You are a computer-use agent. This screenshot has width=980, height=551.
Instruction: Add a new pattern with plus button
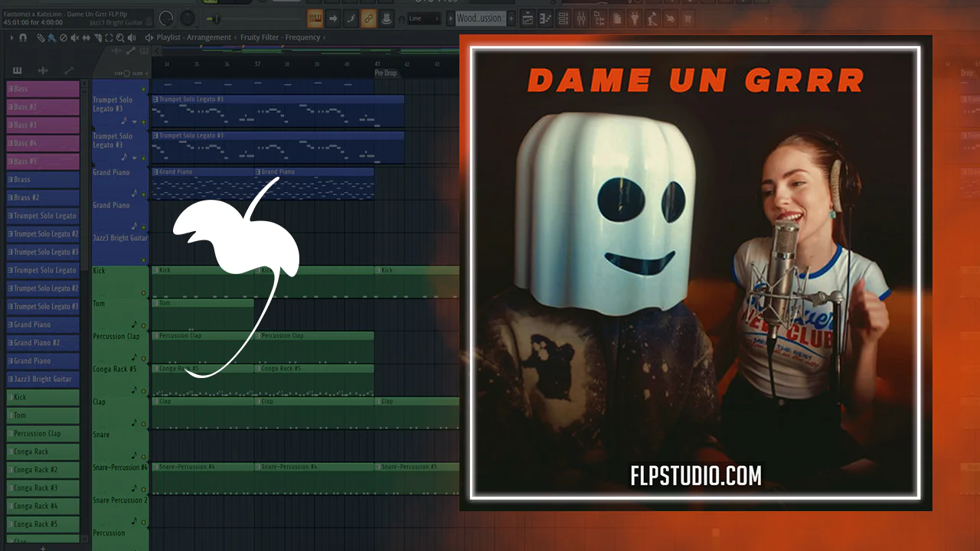click(511, 18)
